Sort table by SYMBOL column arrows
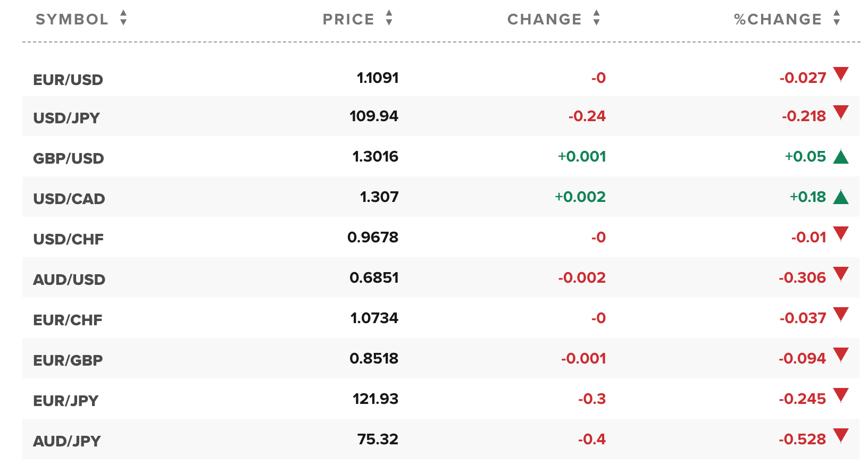 pos(123,18)
